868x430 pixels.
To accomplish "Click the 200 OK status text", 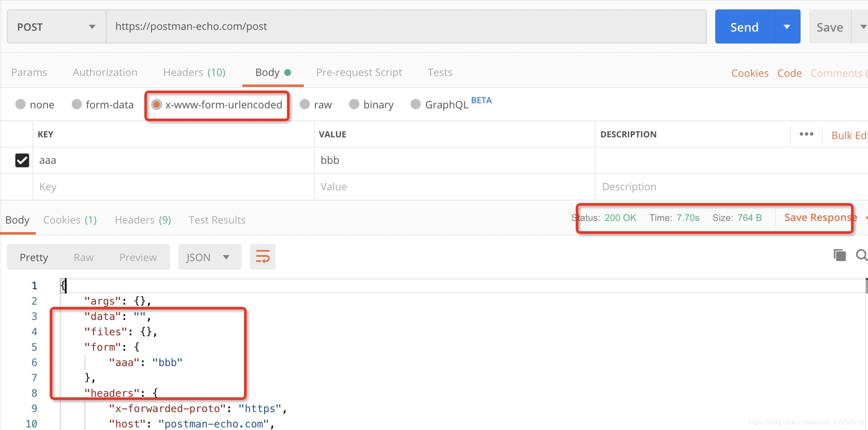I will (620, 218).
